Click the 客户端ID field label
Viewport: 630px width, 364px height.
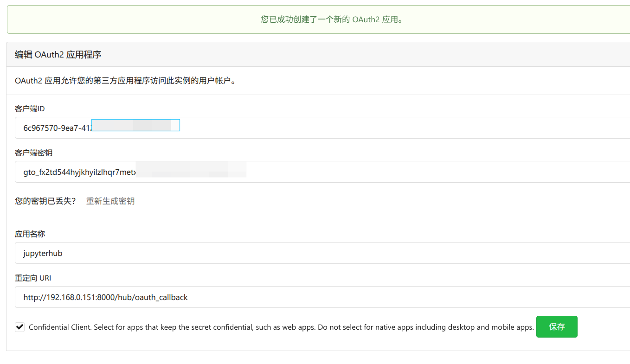click(x=30, y=109)
